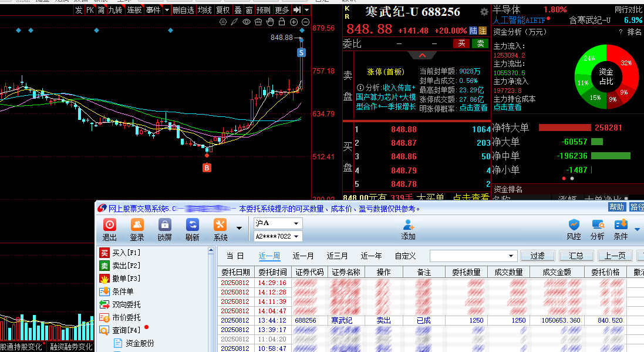Toggle the 九转 indicator
The image size is (644, 352).
(x=116, y=10)
